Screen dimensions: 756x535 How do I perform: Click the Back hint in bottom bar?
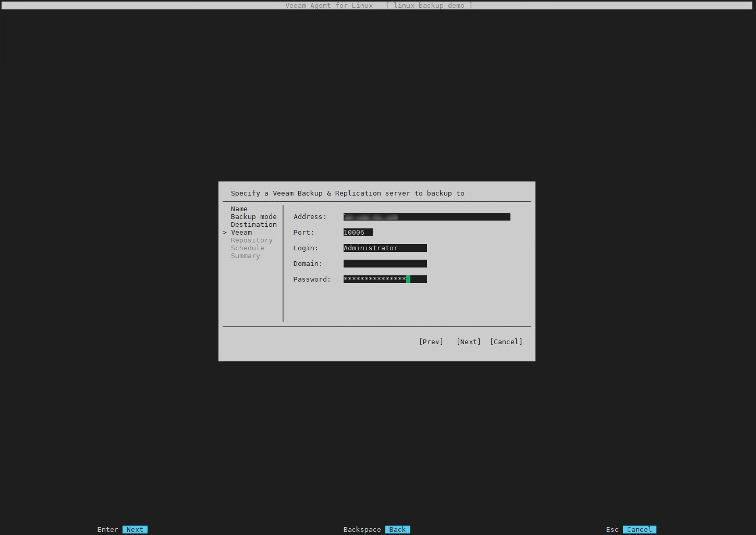397,530
